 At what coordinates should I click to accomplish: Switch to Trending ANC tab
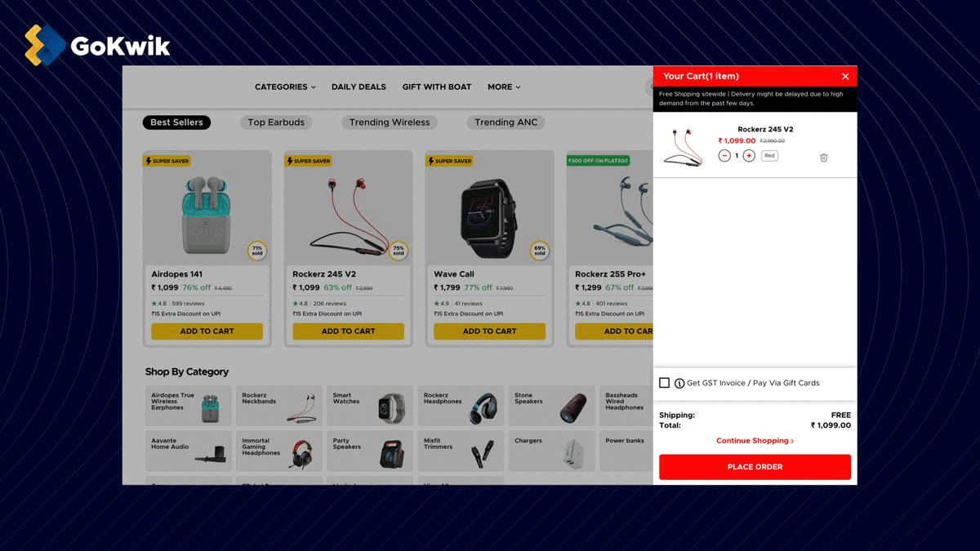[x=506, y=122]
